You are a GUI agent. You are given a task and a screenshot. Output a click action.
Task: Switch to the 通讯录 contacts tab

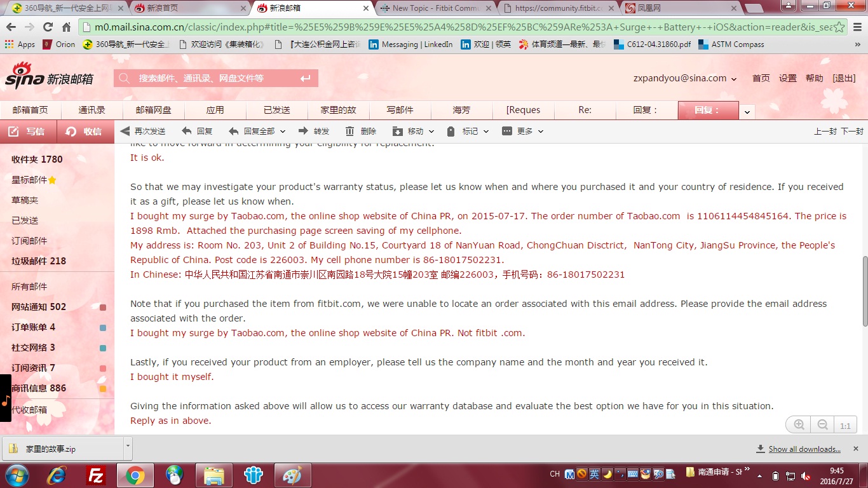(x=92, y=110)
